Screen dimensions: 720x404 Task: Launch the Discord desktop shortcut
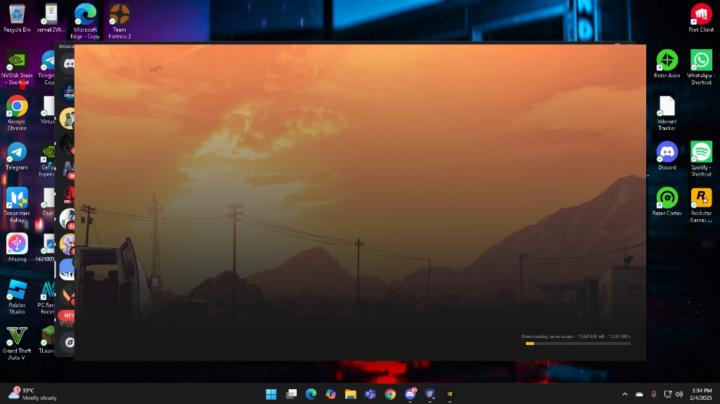[x=667, y=156]
